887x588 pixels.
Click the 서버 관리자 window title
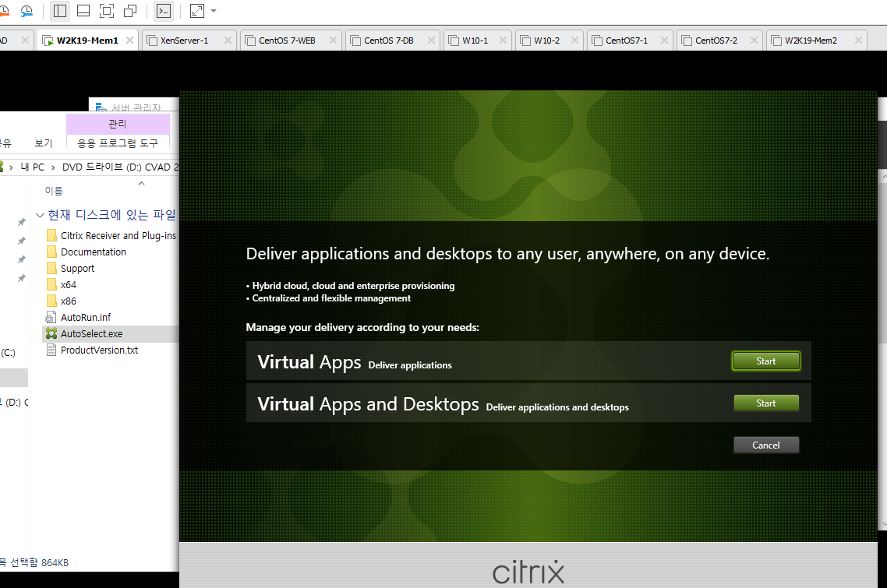click(136, 107)
